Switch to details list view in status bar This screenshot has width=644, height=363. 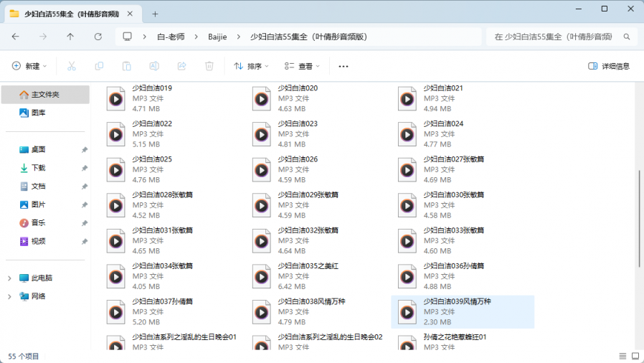(621, 356)
